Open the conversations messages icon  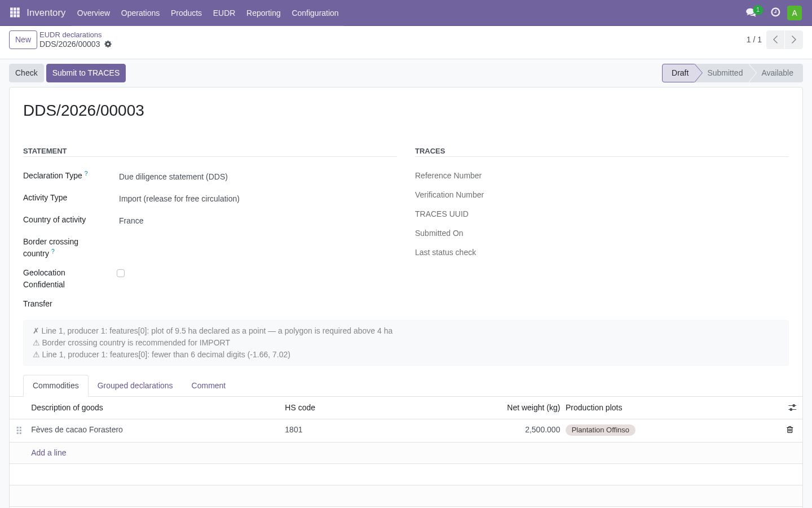pyautogui.click(x=751, y=12)
